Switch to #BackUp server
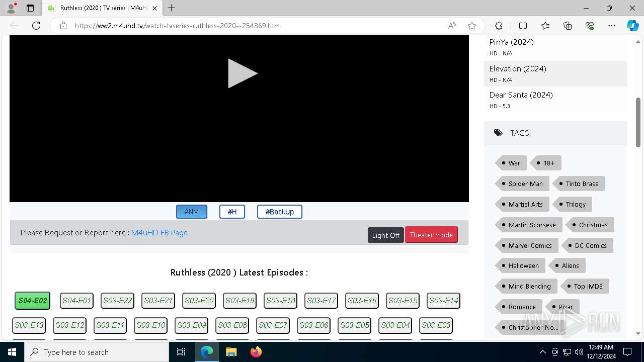The height and width of the screenshot is (362, 644). tap(280, 212)
